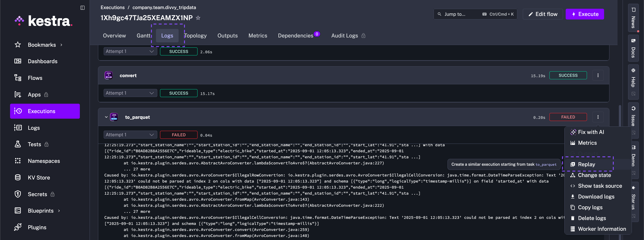The width and height of the screenshot is (644, 240).
Task: Open Flows from the sidebar
Action: coord(35,78)
